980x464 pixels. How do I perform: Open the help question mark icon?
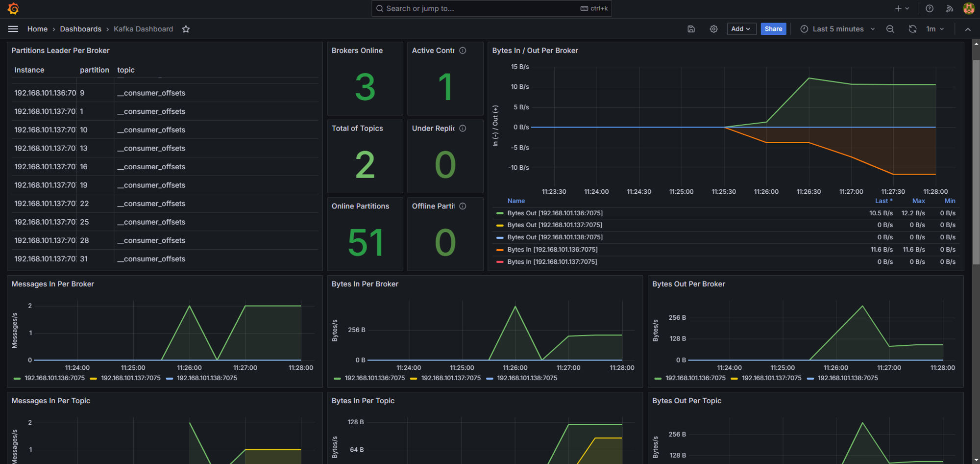(x=929, y=9)
